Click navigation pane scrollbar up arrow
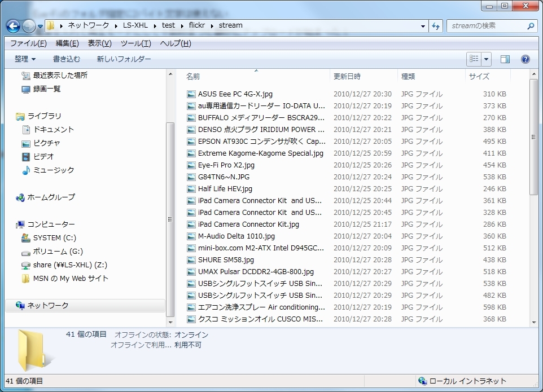Image resolution: width=543 pixels, height=392 pixels. [170, 74]
